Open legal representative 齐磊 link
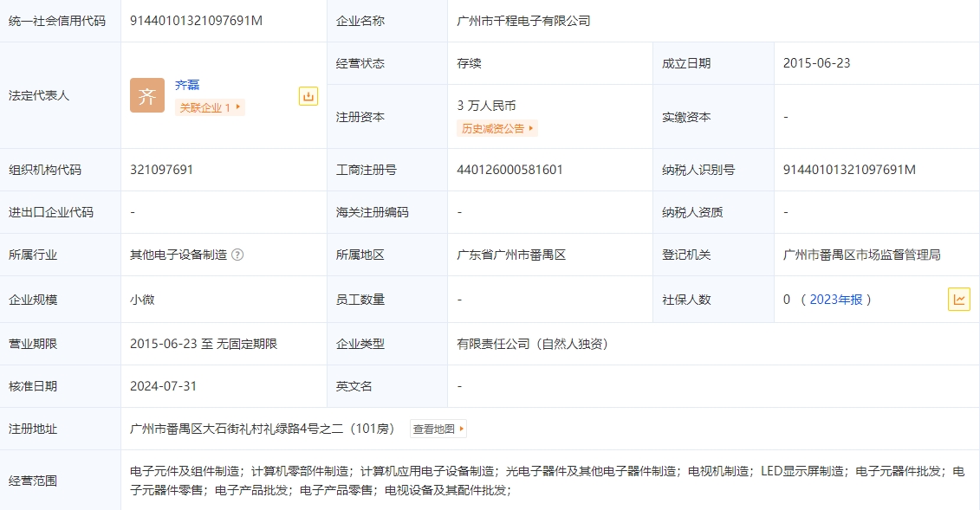The width and height of the screenshot is (980, 510). point(187,85)
